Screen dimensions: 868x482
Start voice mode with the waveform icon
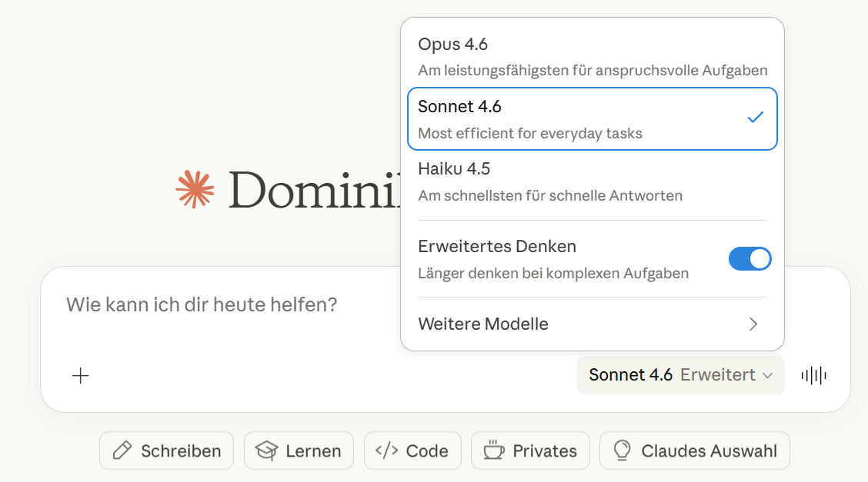(x=814, y=376)
